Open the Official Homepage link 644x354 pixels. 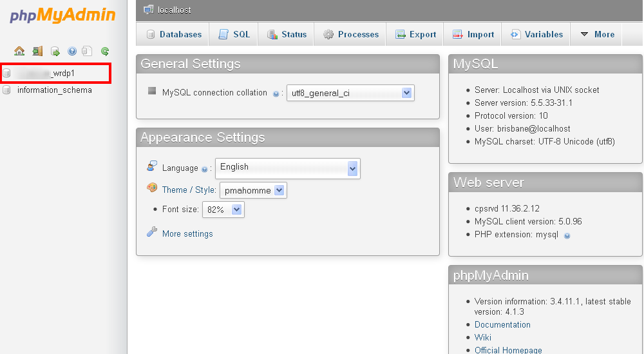tap(508, 350)
